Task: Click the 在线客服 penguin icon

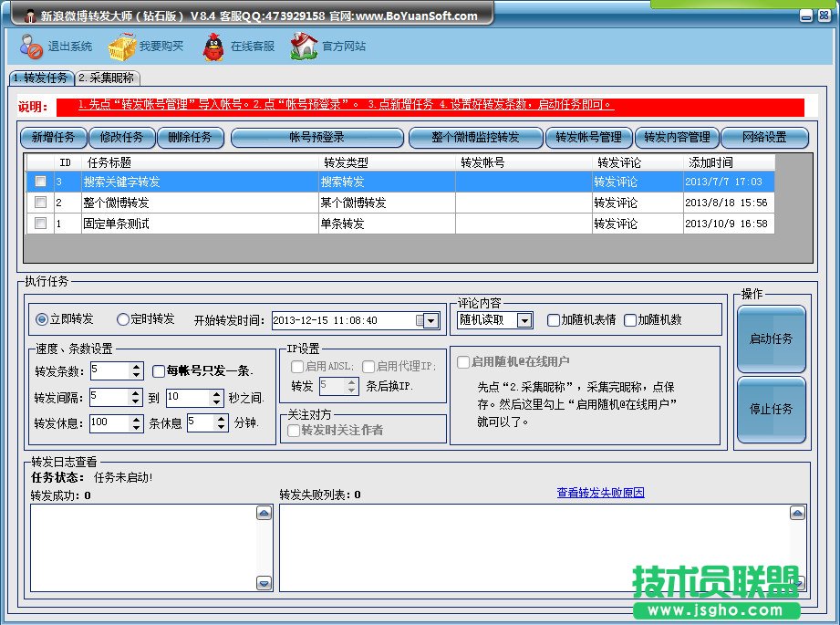Action: tap(213, 46)
